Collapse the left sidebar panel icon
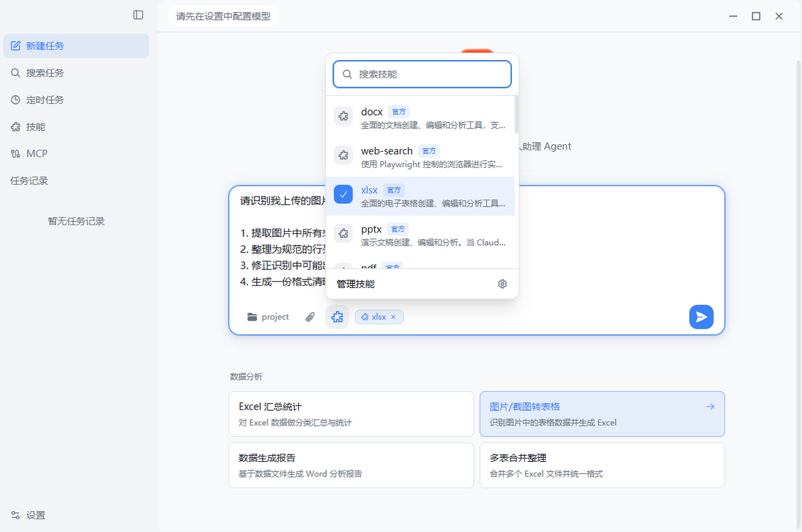The width and height of the screenshot is (802, 532). tap(138, 15)
